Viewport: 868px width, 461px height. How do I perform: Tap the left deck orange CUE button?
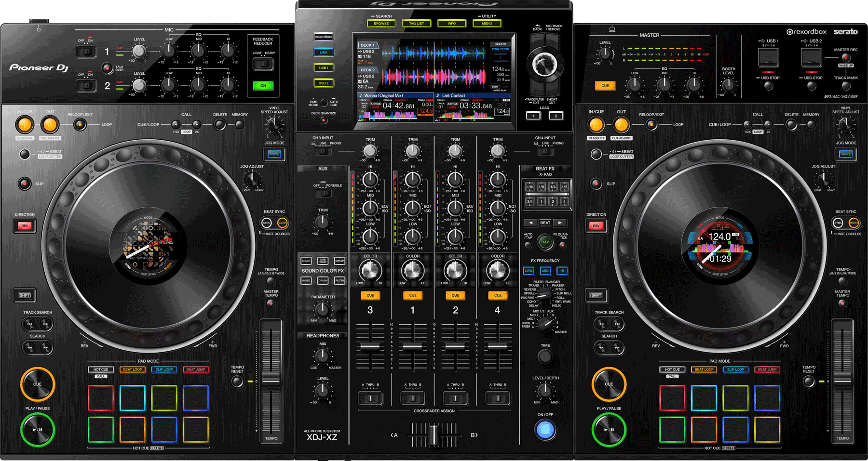[38, 384]
